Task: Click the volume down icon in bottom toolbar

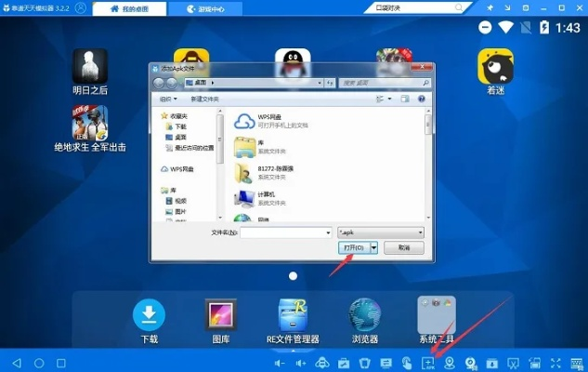Action: click(x=280, y=363)
